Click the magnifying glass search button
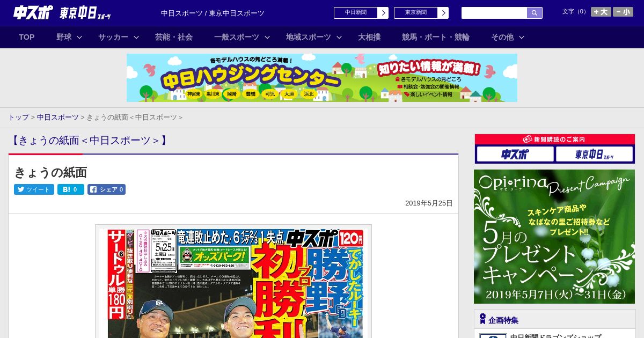This screenshot has width=644, height=338. click(x=535, y=13)
